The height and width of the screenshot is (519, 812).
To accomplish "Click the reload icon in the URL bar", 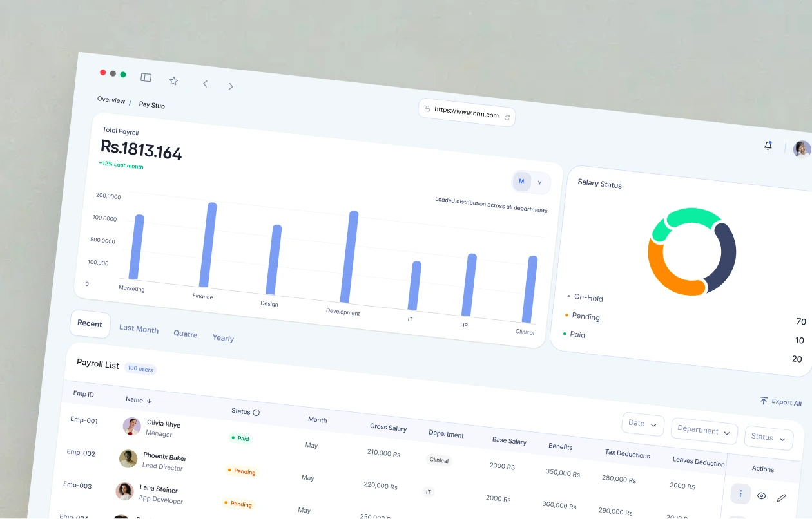I will point(507,117).
